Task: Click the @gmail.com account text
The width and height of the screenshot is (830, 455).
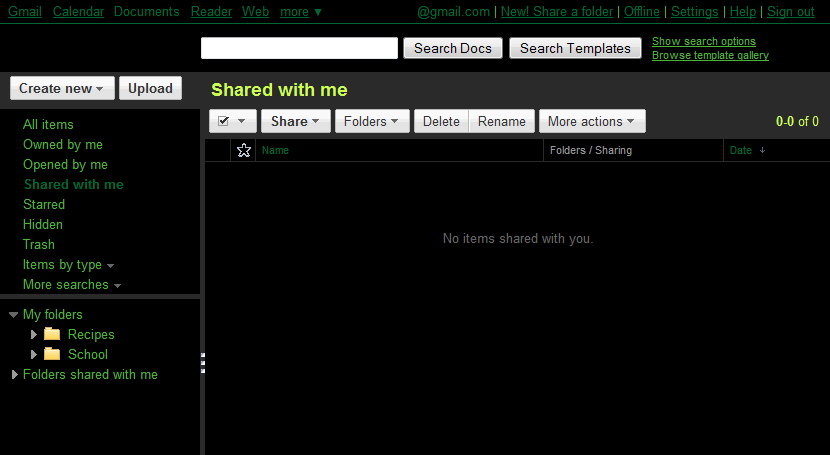Action: pyautogui.click(x=454, y=12)
